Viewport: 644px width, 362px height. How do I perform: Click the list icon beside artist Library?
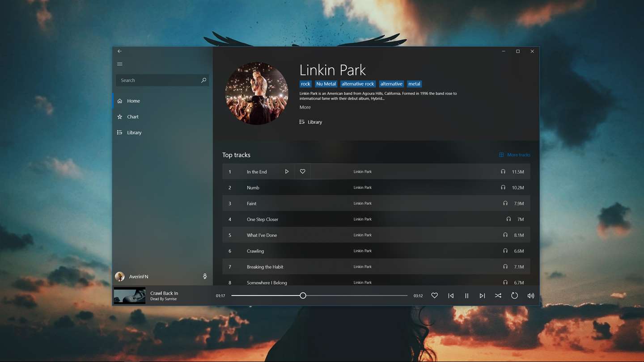302,122
